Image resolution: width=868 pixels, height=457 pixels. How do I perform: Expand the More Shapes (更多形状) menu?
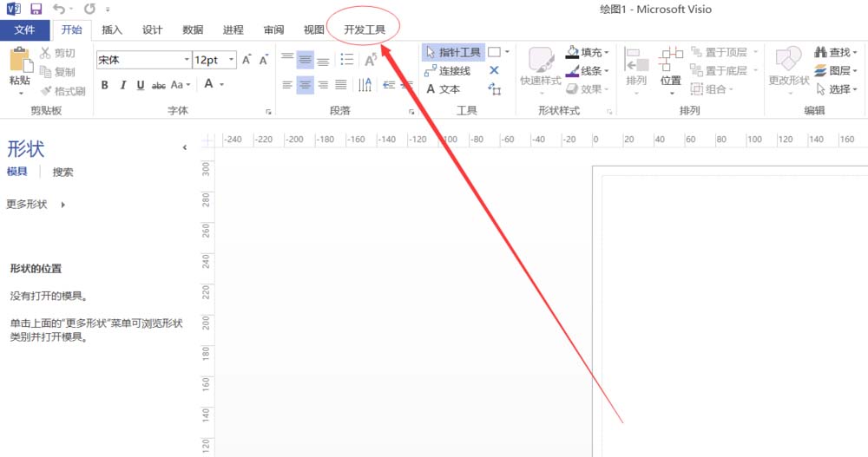(x=36, y=205)
